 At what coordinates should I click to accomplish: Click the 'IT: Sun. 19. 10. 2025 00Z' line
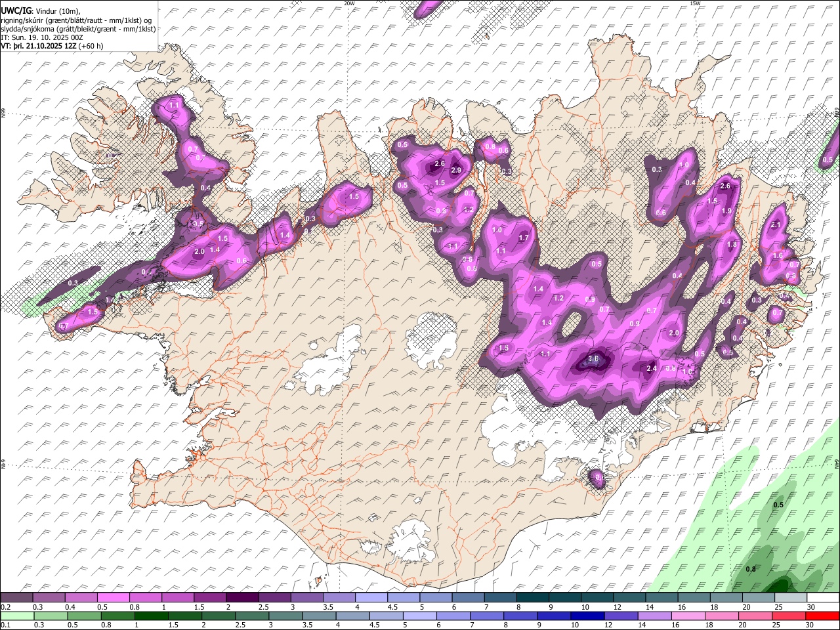point(42,38)
